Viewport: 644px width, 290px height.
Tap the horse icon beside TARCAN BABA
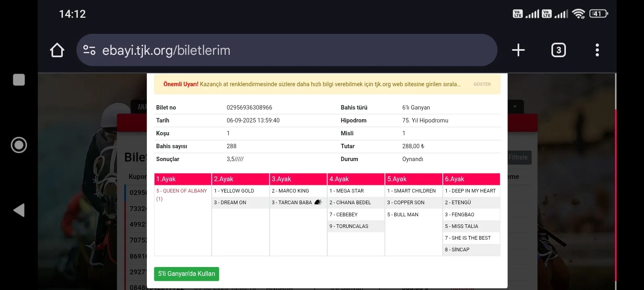click(318, 202)
